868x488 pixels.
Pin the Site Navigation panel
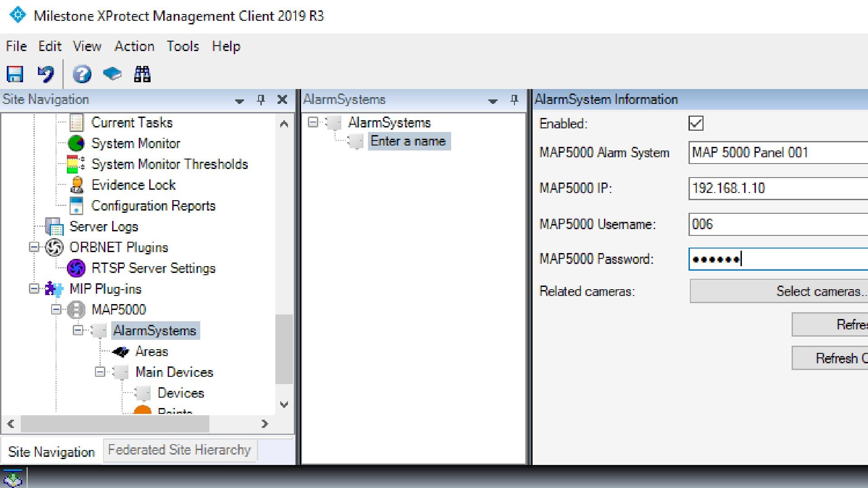pyautogui.click(x=261, y=100)
